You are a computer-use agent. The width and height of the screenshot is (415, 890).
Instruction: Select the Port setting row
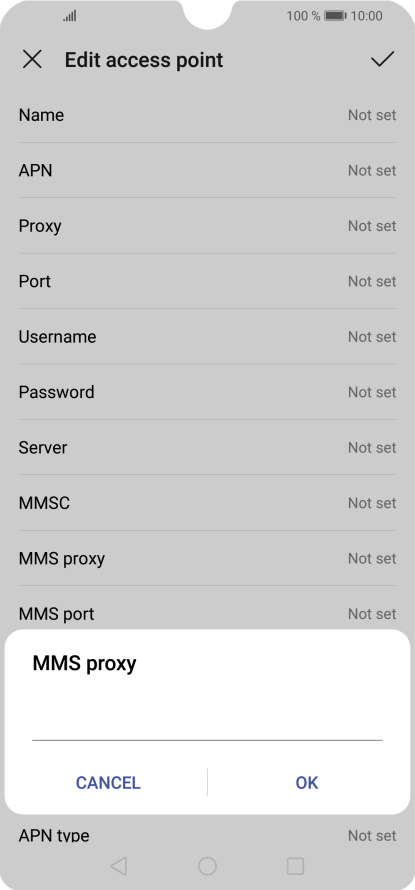[207, 282]
